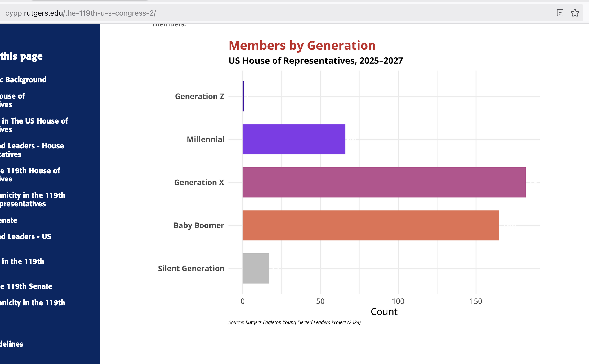
Task: Click the reader view icon in address bar
Action: click(x=560, y=13)
